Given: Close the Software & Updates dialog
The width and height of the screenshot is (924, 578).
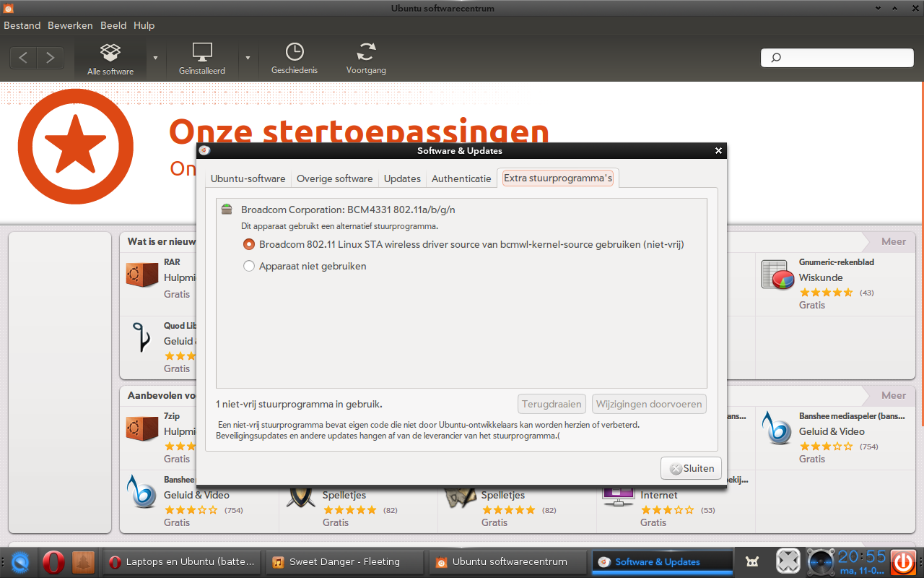Looking at the screenshot, I should coord(718,151).
